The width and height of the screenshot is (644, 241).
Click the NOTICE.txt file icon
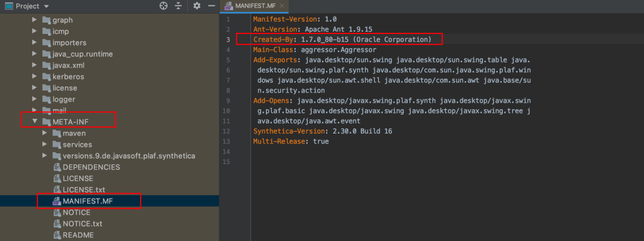[57, 224]
